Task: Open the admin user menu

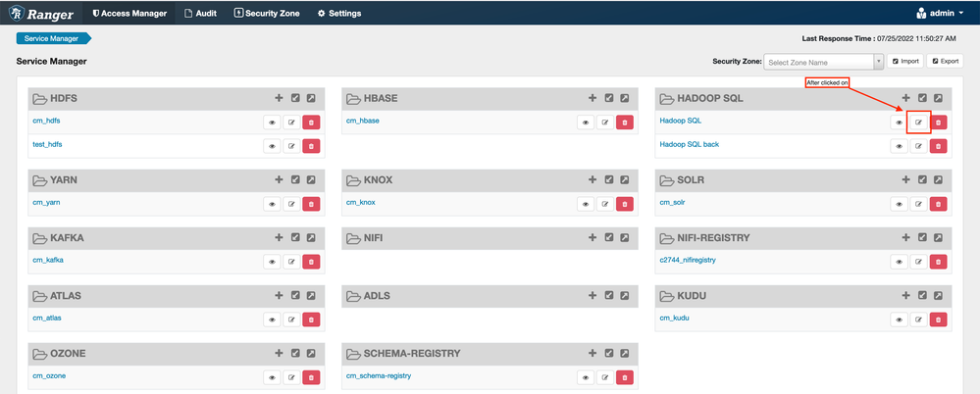Action: click(x=940, y=13)
